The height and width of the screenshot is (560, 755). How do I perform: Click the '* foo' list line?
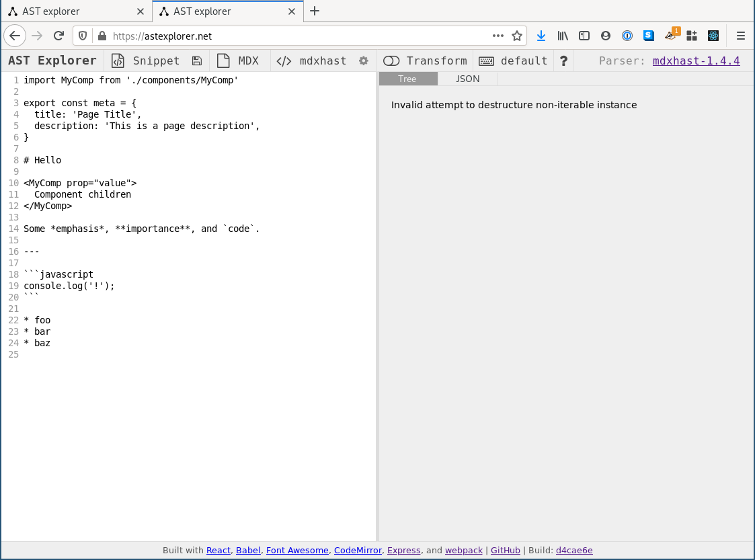tap(37, 320)
